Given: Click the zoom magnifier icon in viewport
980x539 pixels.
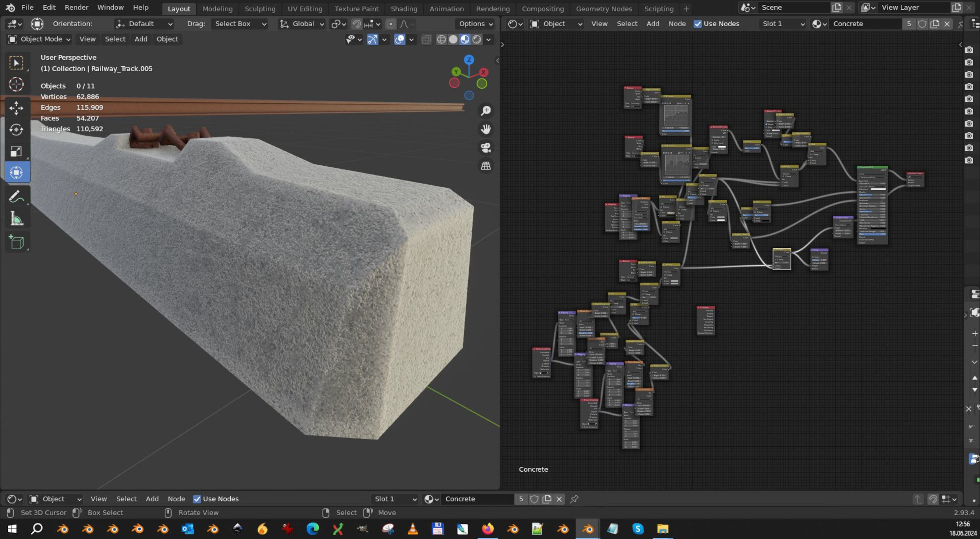Looking at the screenshot, I should click(x=486, y=111).
